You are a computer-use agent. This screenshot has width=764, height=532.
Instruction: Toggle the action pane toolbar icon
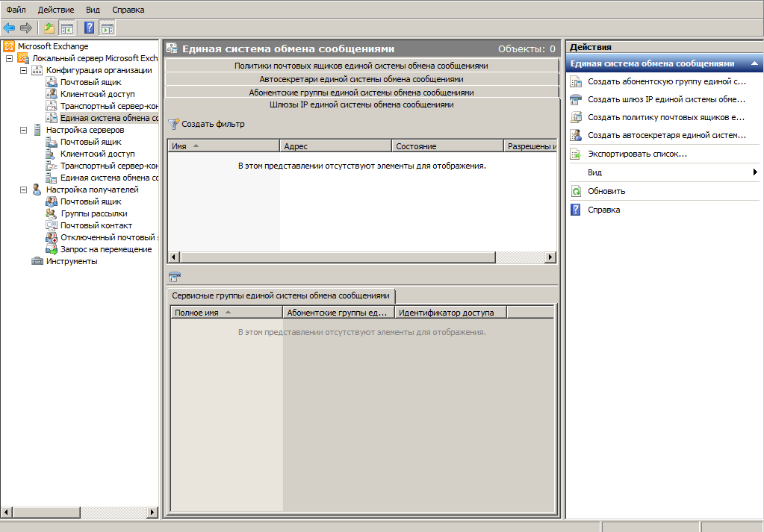point(107,28)
